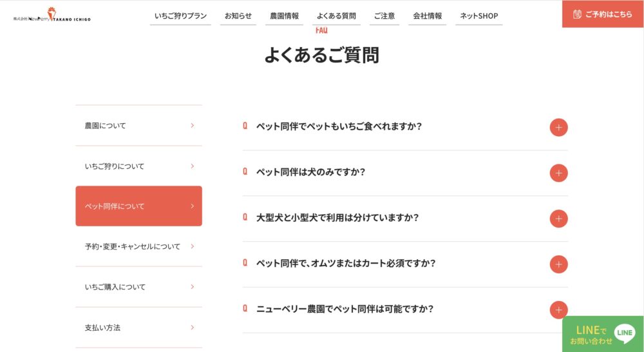Visit the ネットSHOP link

tap(478, 16)
